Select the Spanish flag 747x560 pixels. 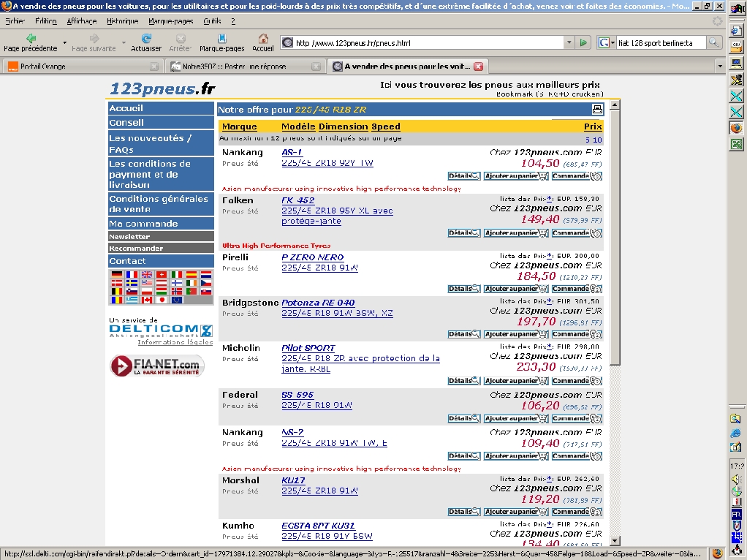[x=191, y=275]
